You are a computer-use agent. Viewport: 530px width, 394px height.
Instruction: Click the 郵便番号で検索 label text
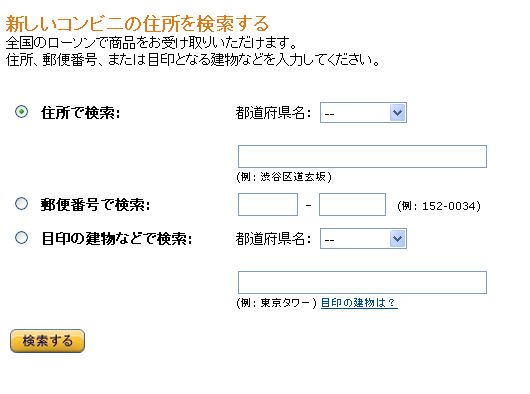pos(95,205)
